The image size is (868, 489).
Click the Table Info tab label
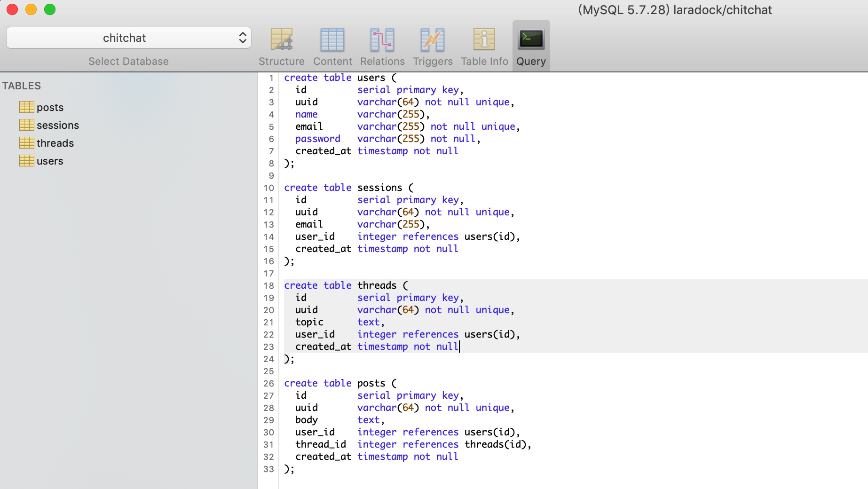[x=484, y=62]
